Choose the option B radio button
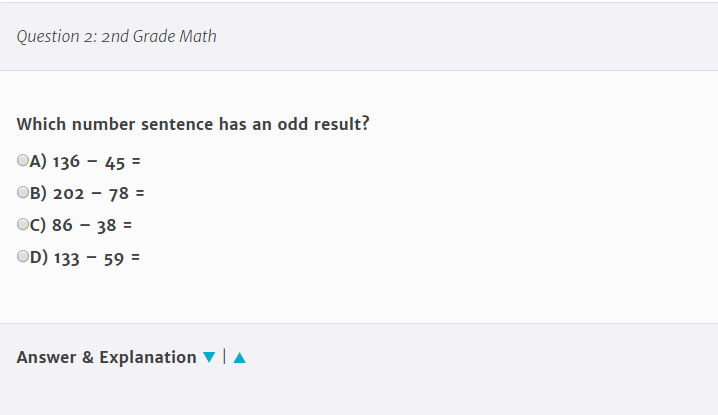The width and height of the screenshot is (718, 415). pyautogui.click(x=23, y=192)
